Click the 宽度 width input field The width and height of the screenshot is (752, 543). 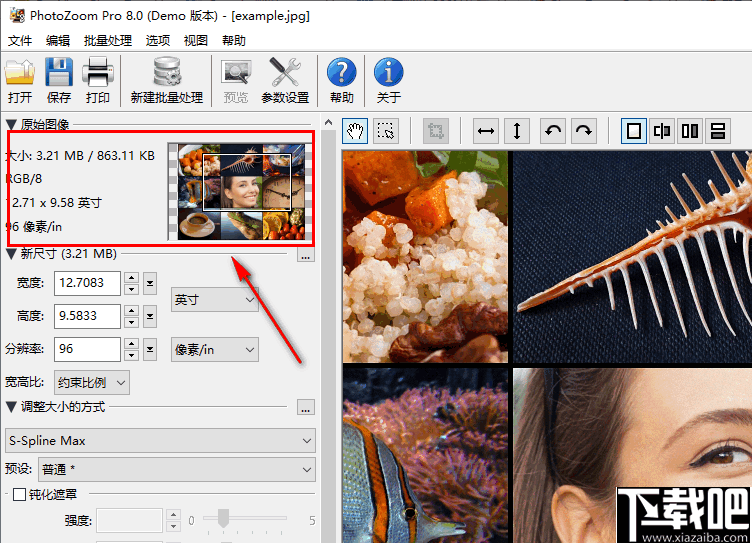[x=87, y=283]
